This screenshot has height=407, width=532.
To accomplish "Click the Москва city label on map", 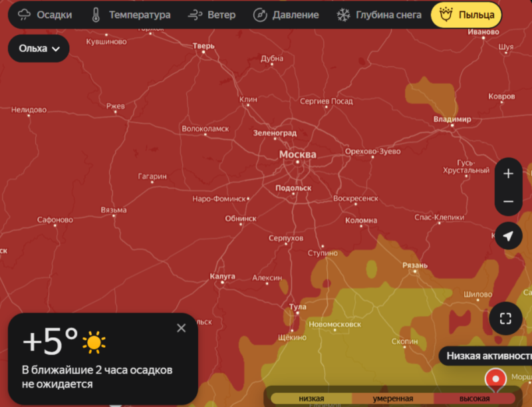I will [297, 154].
